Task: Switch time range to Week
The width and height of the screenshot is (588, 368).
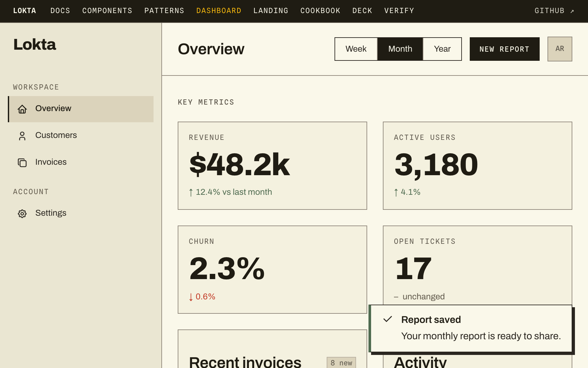Action: [x=356, y=49]
